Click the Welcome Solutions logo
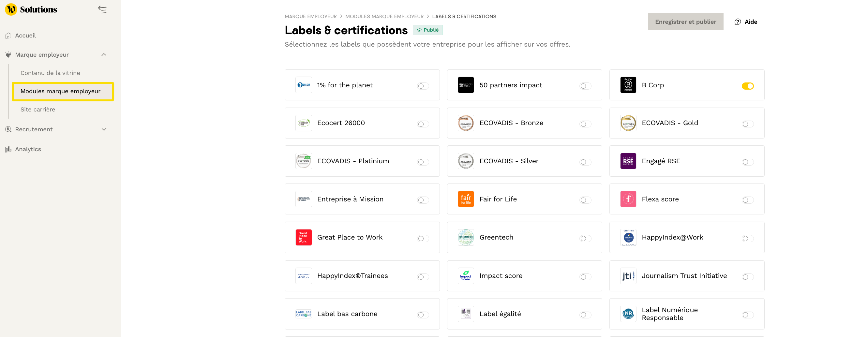Viewport: 868px width, 337px height. pyautogui.click(x=31, y=9)
